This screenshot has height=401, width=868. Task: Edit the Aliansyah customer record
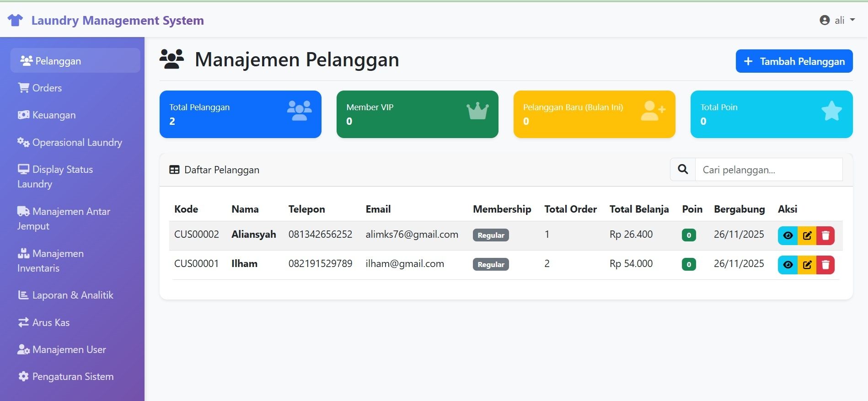(x=807, y=235)
